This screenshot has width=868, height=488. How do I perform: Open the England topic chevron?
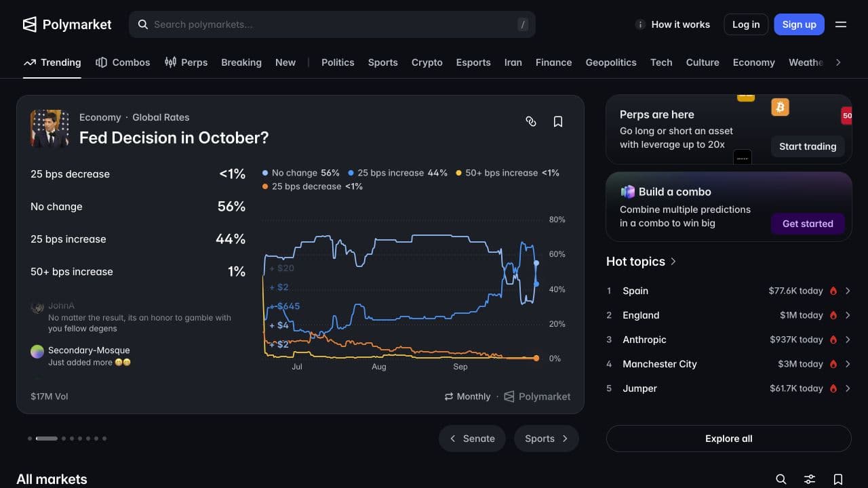(x=848, y=315)
